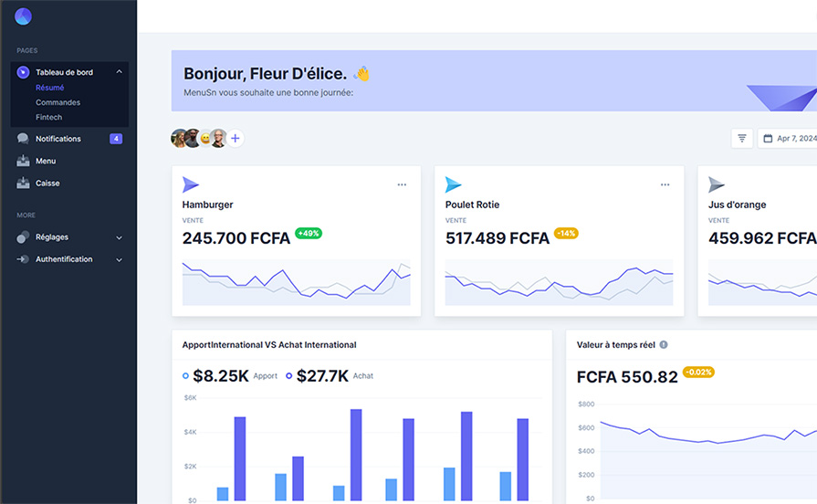Image resolution: width=817 pixels, height=504 pixels.
Task: Toggle the Achat legend marker
Action: pyautogui.click(x=288, y=376)
